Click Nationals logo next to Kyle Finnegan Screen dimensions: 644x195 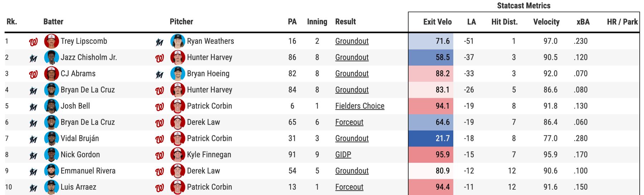click(160, 156)
